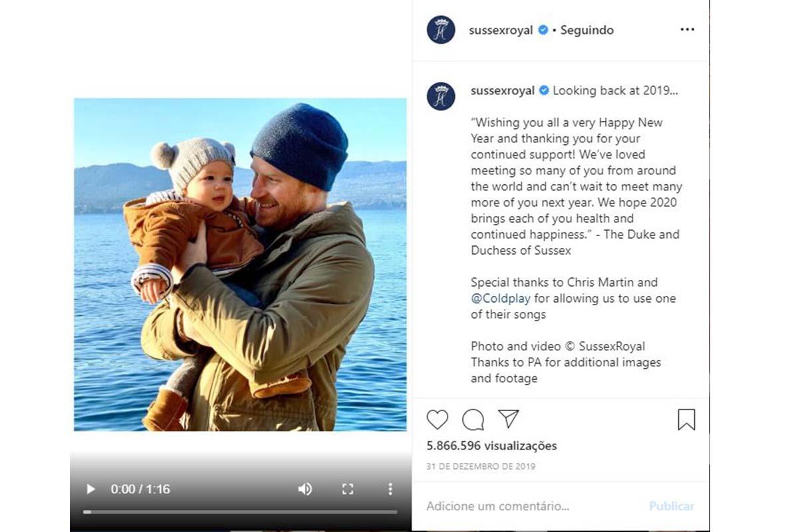798x532 pixels.
Task: Click the sussexroyal avatar beside the caption
Action: pos(441,96)
